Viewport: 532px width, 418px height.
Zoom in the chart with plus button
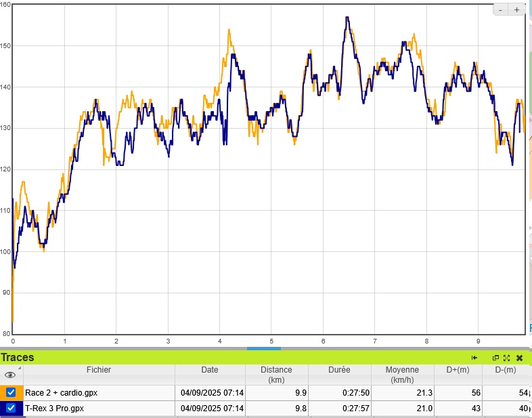(516, 9)
